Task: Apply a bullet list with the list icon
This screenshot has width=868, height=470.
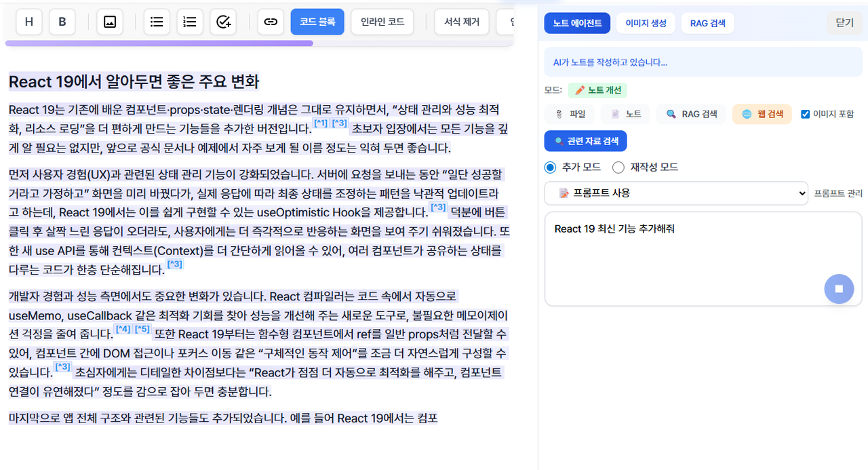Action: 157,21
